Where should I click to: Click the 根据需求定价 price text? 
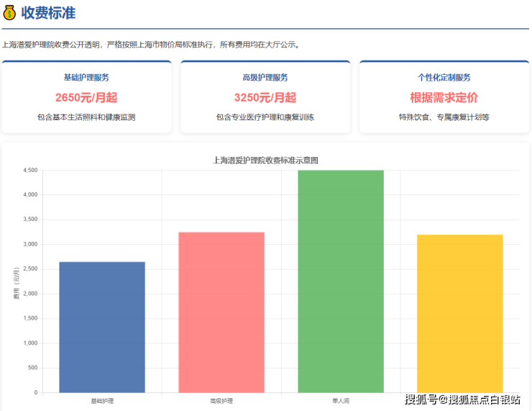pyautogui.click(x=444, y=98)
